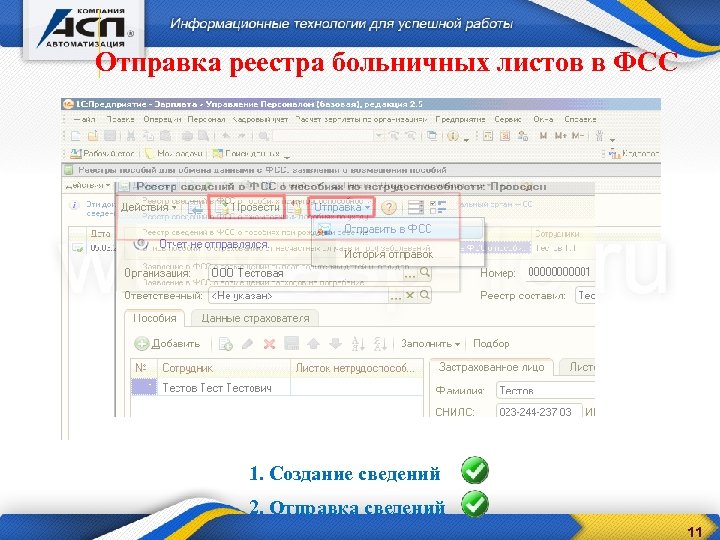This screenshot has height=540, width=720.
Task: Open selection with the Организация ellipsis button
Action: coord(410,273)
